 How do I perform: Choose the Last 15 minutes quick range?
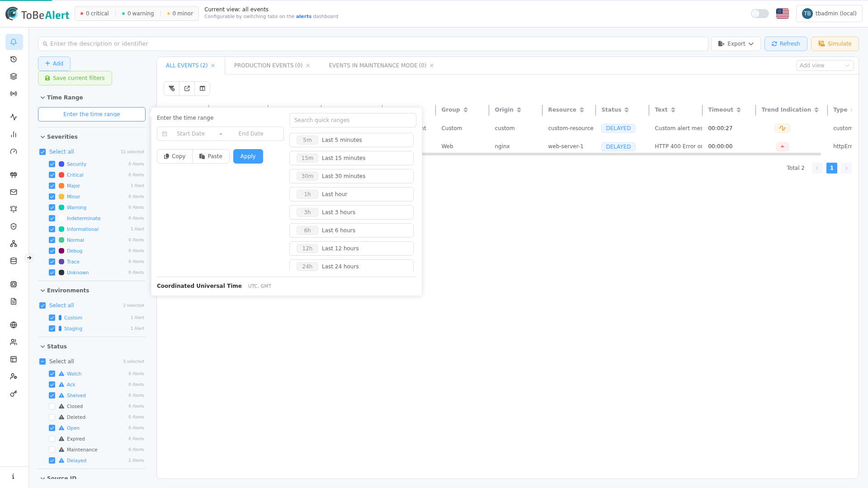[351, 158]
